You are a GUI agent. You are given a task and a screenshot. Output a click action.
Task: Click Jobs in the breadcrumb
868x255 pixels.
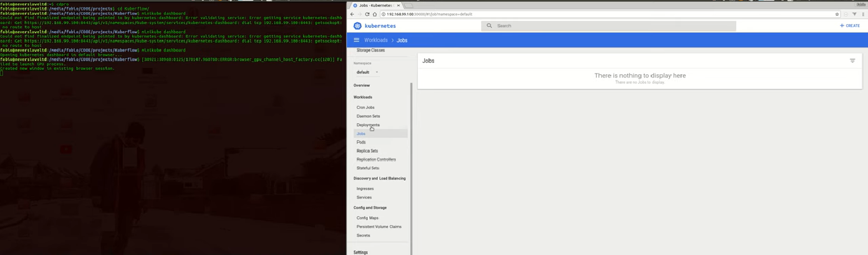pyautogui.click(x=402, y=40)
